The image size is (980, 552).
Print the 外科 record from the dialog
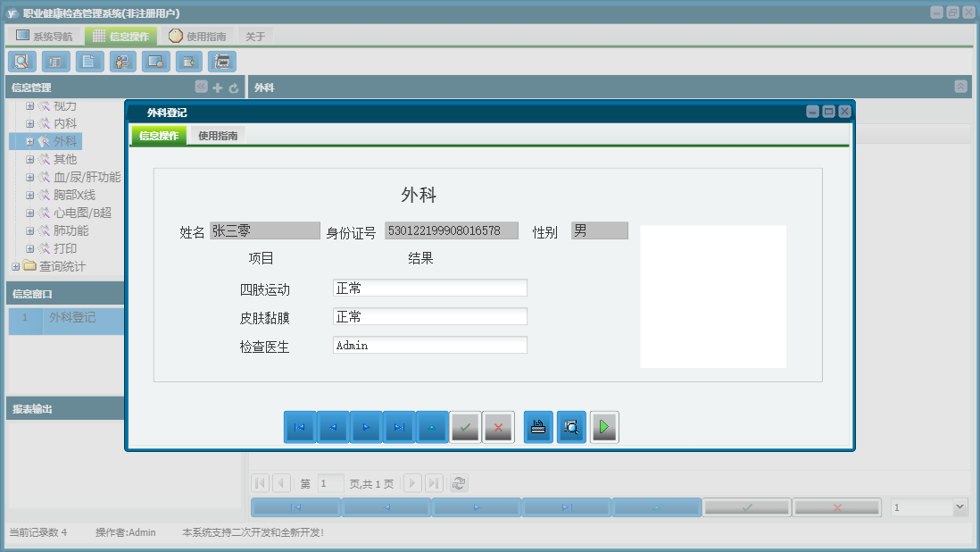[537, 427]
